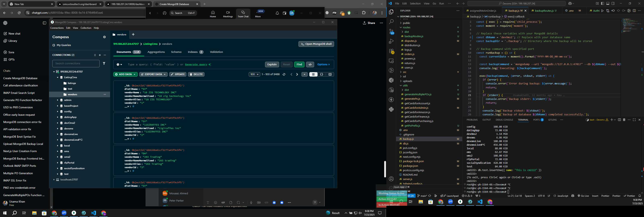Open 'MongoDB $not Syntax Fix' chat

pos(20,137)
